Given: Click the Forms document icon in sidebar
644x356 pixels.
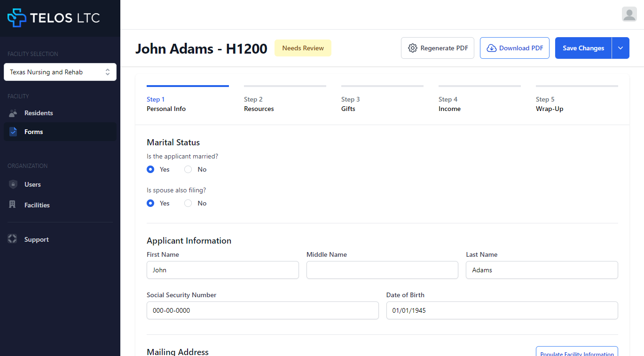Looking at the screenshot, I should pos(13,132).
